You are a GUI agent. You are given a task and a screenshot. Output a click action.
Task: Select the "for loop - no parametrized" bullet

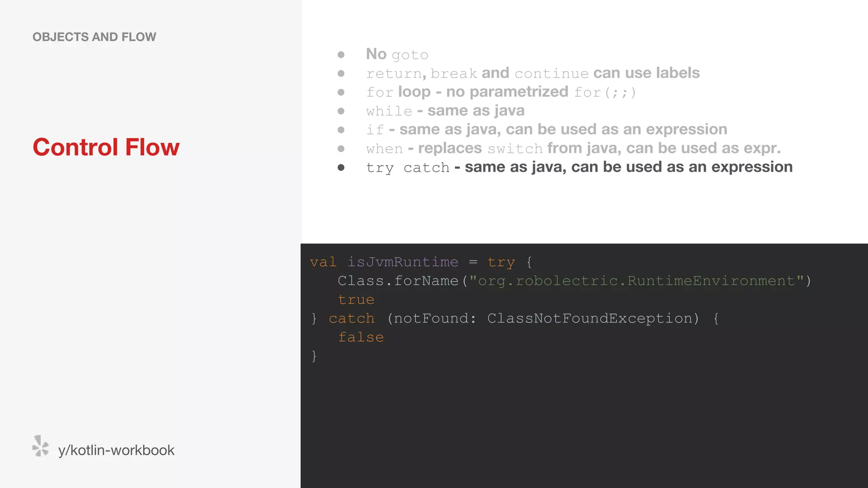[501, 92]
